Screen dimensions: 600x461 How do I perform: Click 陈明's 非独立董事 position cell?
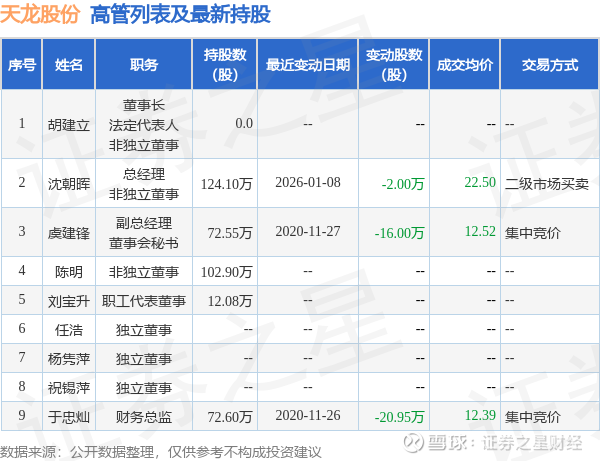[x=143, y=272]
